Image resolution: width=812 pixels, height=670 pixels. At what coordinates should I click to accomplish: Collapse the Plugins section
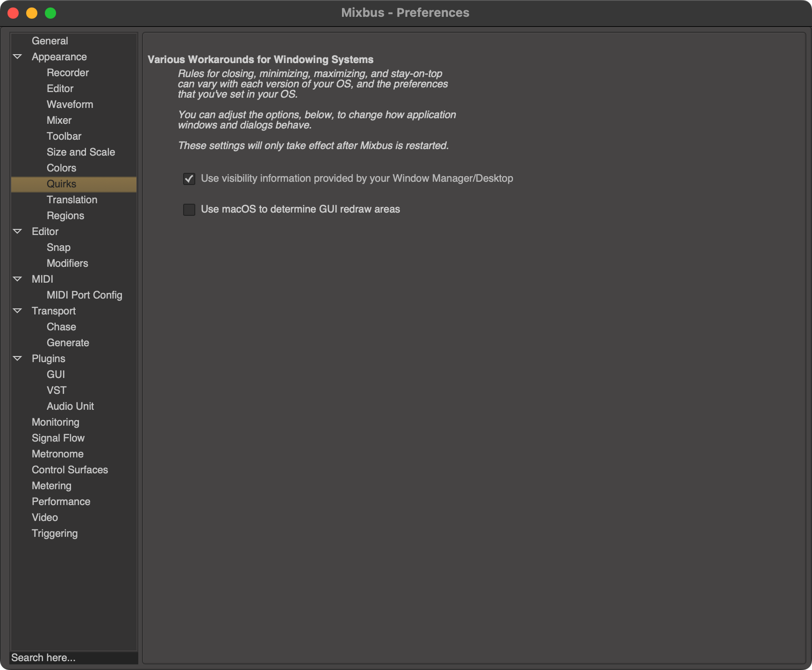tap(18, 358)
